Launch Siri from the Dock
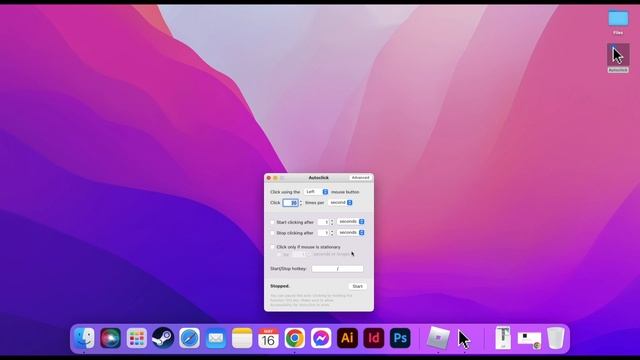Image resolution: width=640 pixels, height=360 pixels. point(111,338)
